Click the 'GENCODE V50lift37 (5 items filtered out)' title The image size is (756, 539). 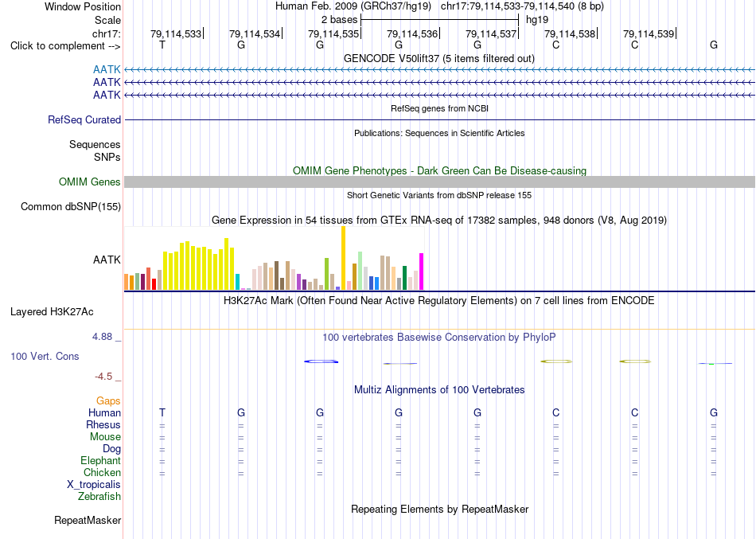coord(439,58)
